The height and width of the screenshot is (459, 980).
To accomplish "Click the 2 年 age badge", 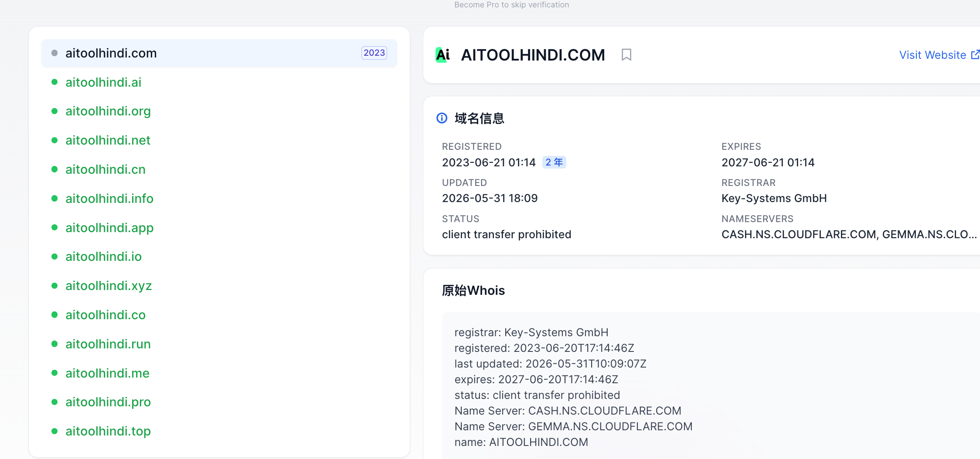I will click(x=554, y=162).
